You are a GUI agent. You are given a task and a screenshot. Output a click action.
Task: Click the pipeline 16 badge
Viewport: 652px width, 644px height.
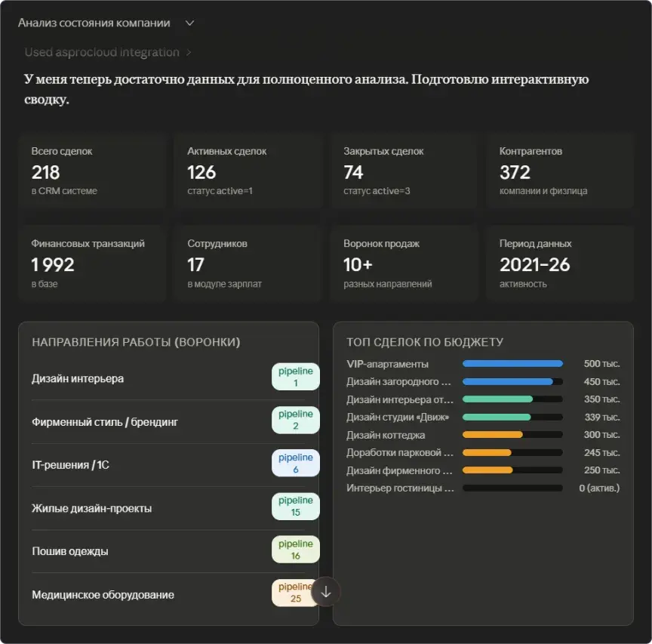pos(296,549)
